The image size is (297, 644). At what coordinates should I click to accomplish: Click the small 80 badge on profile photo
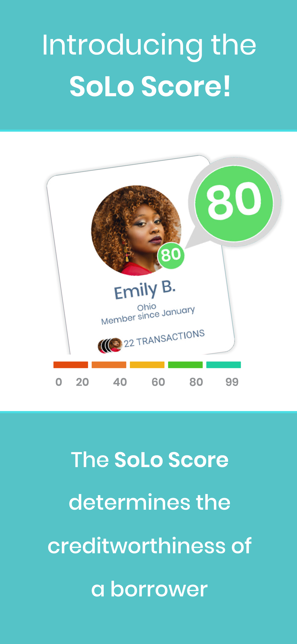click(x=171, y=255)
